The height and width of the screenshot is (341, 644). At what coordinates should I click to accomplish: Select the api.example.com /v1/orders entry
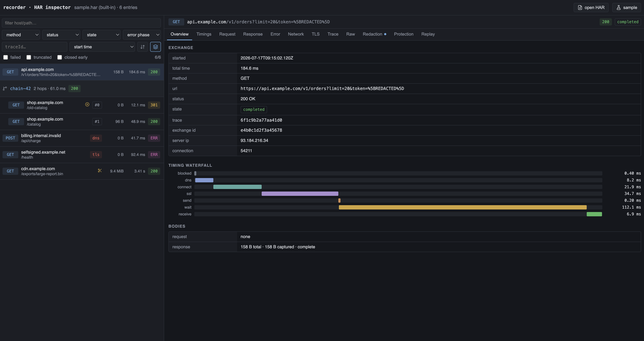tap(82, 72)
